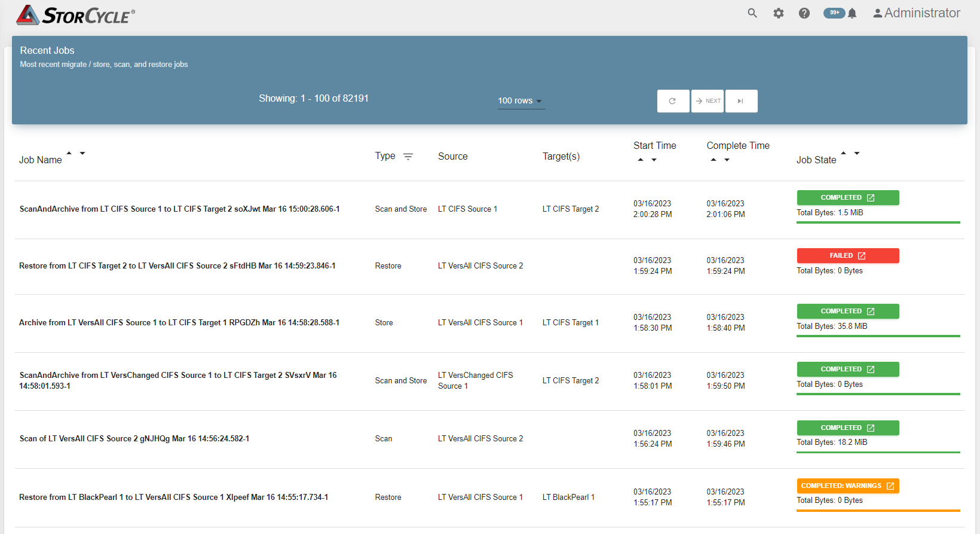Image resolution: width=980 pixels, height=534 pixels.
Task: Click the Xlpeef job's orange progress bar
Action: (878, 511)
